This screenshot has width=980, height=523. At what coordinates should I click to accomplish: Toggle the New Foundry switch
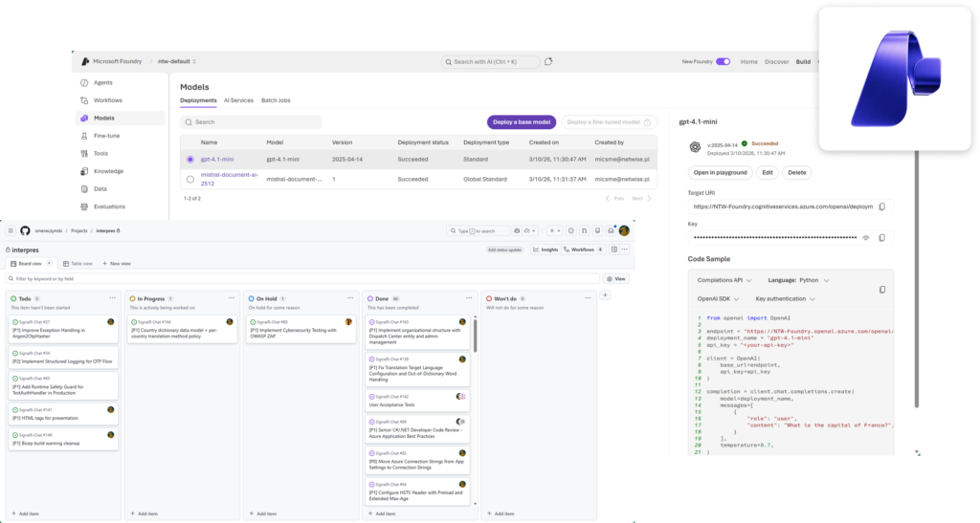[723, 61]
